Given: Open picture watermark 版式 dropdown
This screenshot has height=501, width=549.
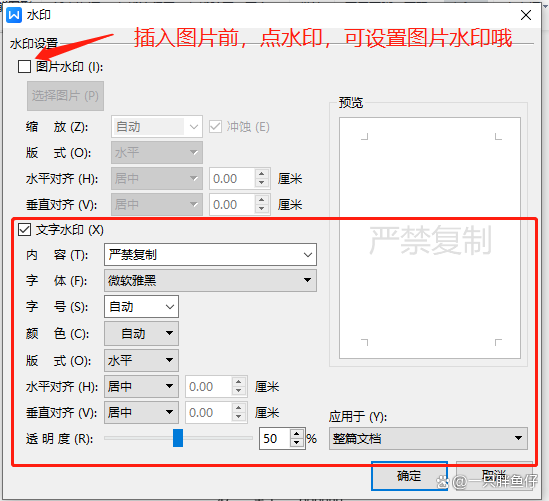Looking at the screenshot, I should point(157,153).
